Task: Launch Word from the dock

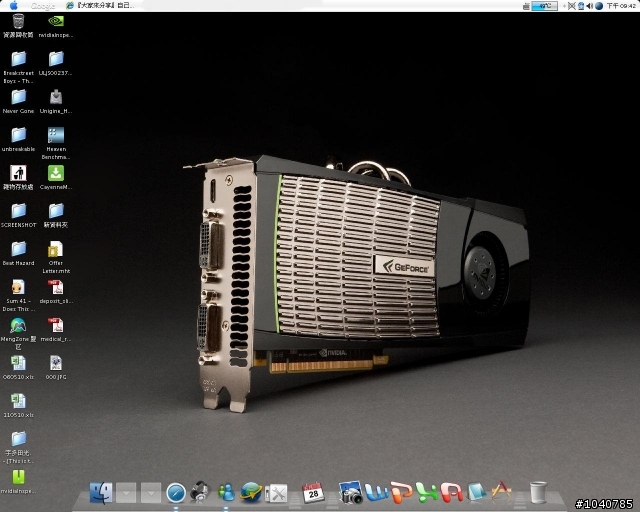Action: coord(376,492)
